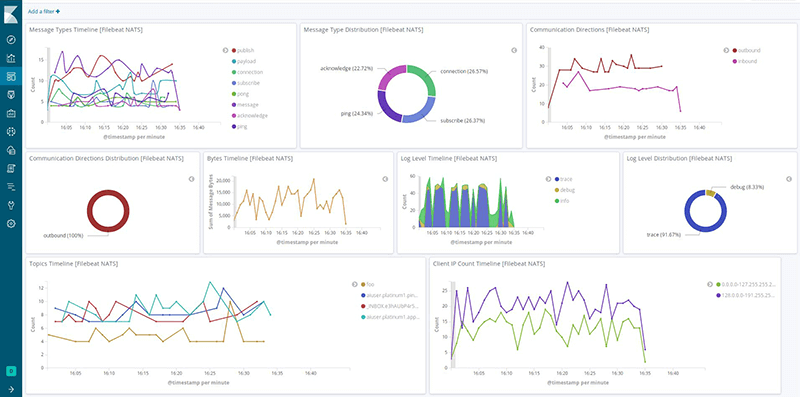
Task: Toggle legend on Log Level Timeline panel
Action: tap(548, 179)
